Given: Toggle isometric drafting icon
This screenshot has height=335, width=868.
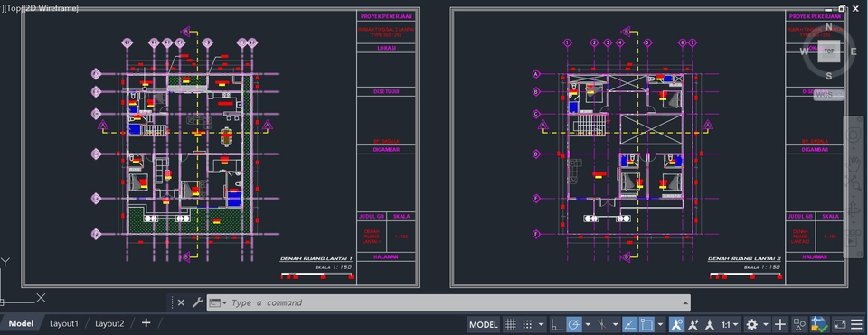Looking at the screenshot, I should pyautogui.click(x=601, y=324).
